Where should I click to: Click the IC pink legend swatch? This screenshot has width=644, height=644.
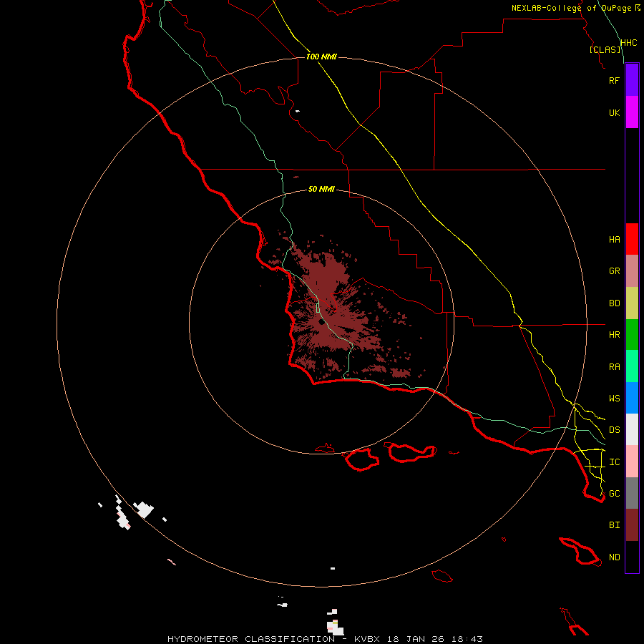(632, 462)
